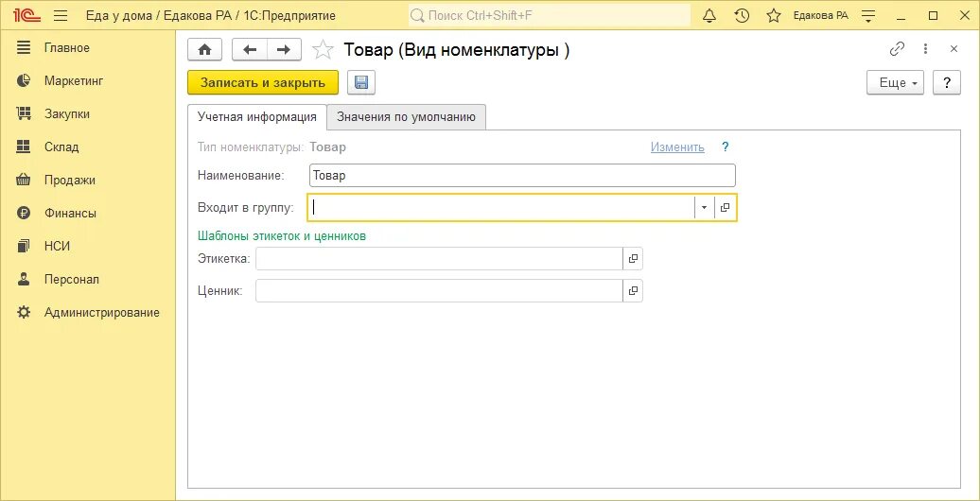The image size is (980, 501).
Task: Select Шаблоны этикеток и ценников heading
Action: pos(281,236)
